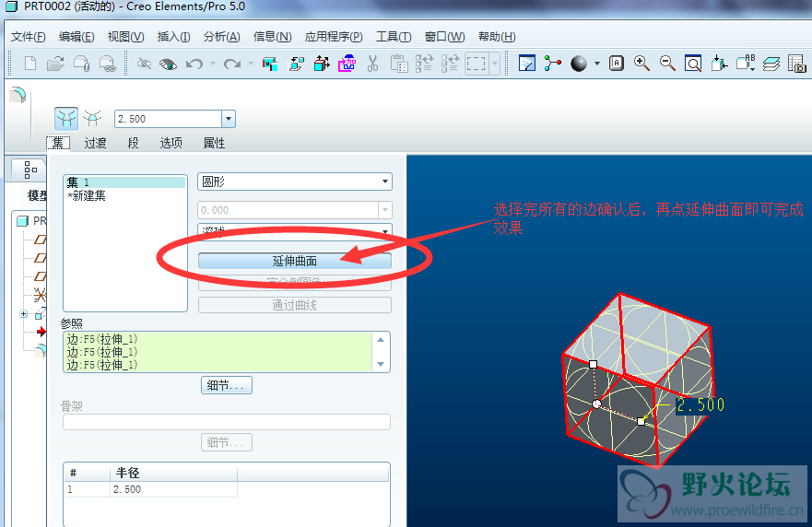The width and height of the screenshot is (812, 527).
Task: Open the 文件(F) menu
Action: [28, 37]
